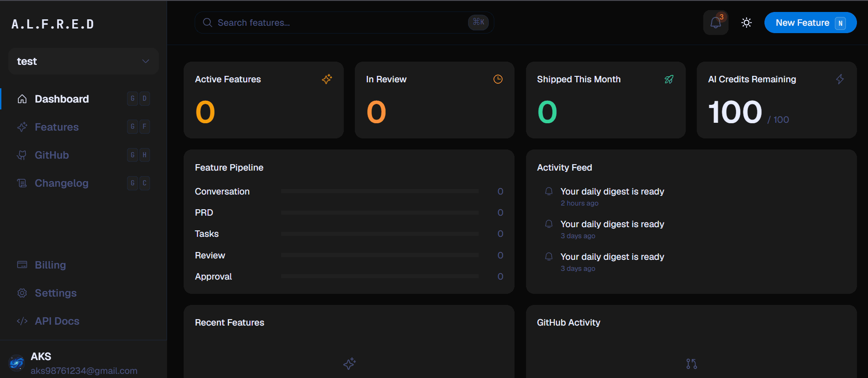The height and width of the screenshot is (378, 868).
Task: Open Settings gear icon in sidebar
Action: [22, 293]
